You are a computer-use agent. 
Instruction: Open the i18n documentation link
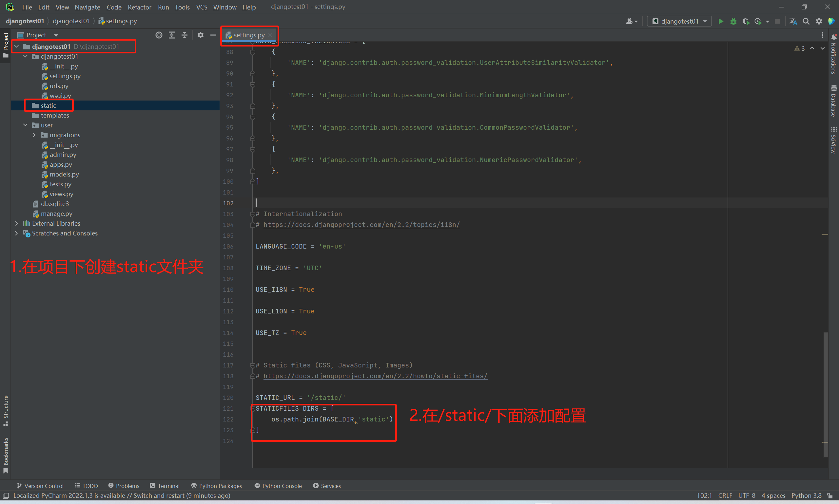[x=361, y=225]
